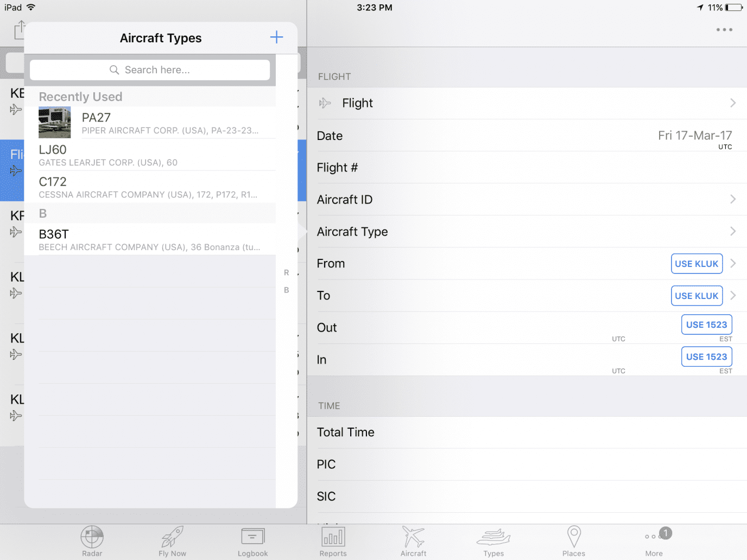View the Reports section

[332, 540]
